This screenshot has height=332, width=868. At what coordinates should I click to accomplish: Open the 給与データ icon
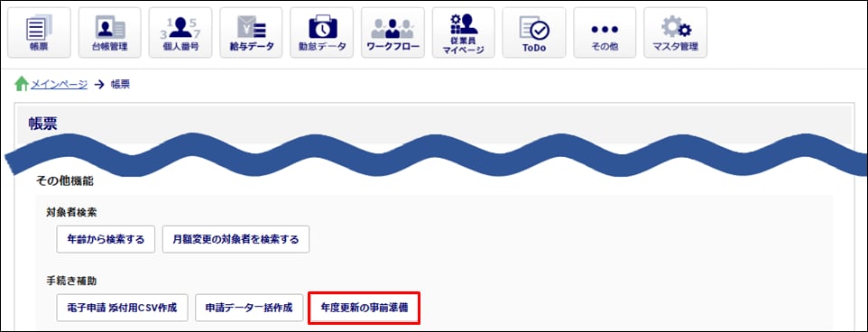[x=252, y=32]
